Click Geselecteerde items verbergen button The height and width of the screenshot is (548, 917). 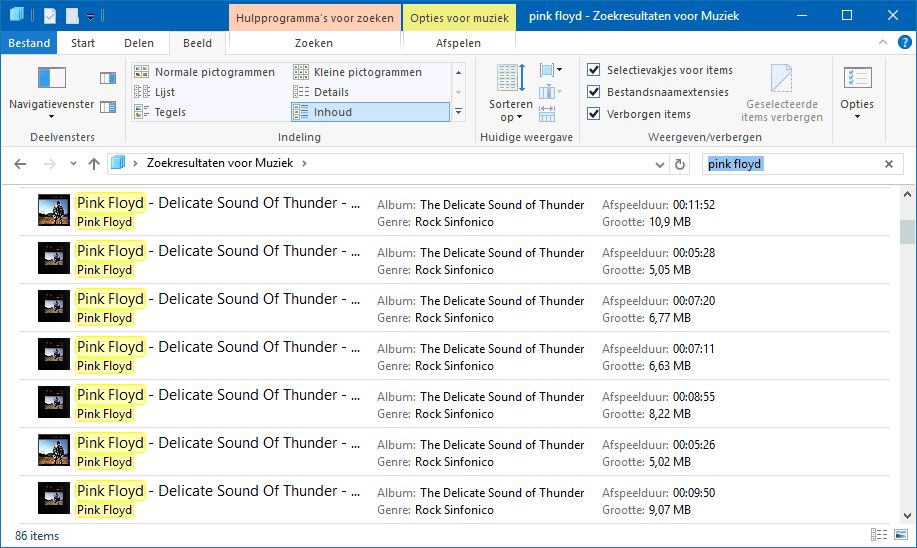point(782,93)
